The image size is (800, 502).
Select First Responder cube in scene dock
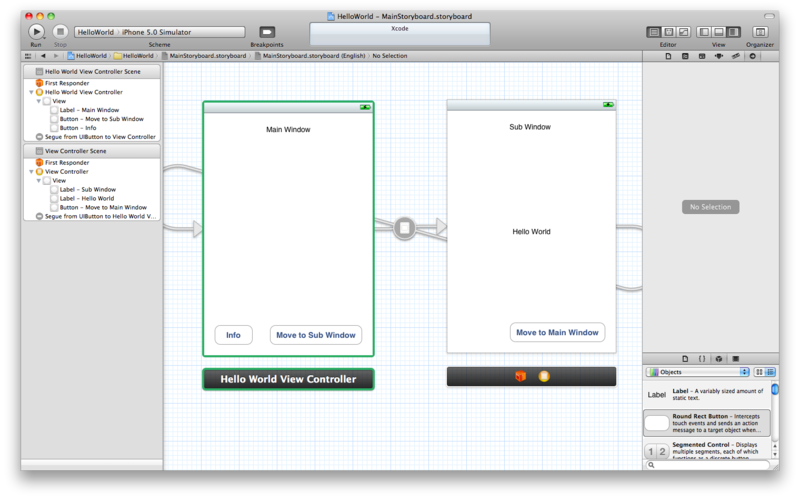(520, 376)
